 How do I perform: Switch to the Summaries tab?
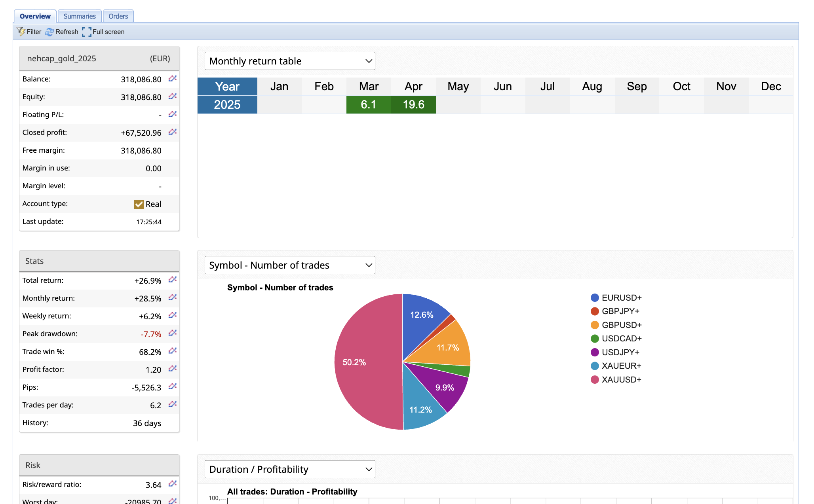(80, 16)
